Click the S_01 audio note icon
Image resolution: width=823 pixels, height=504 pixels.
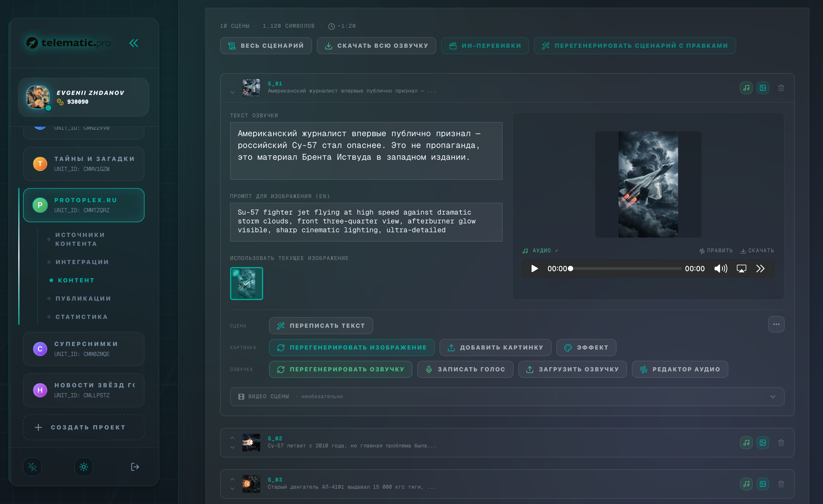(x=746, y=88)
